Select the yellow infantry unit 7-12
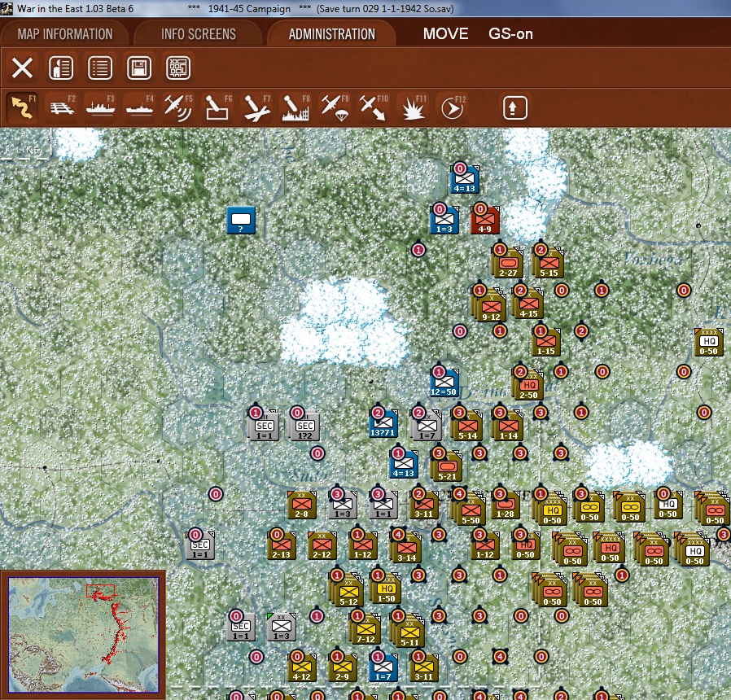This screenshot has height=700, width=731. click(365, 630)
